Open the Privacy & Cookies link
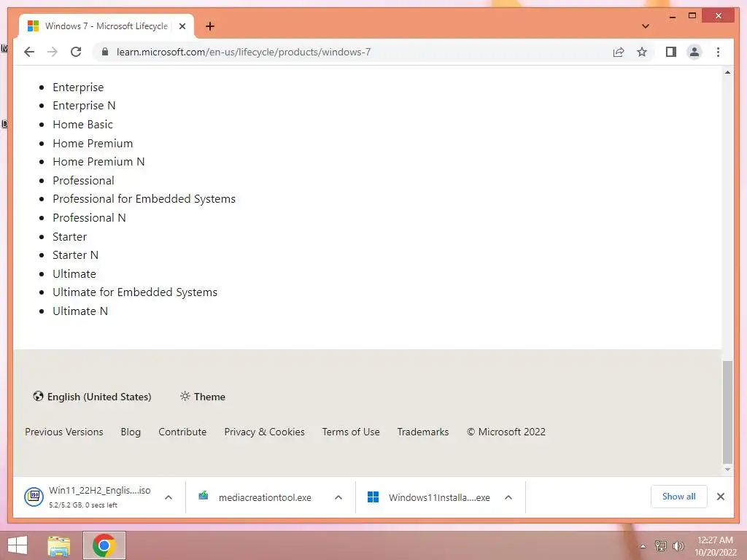 coord(264,432)
